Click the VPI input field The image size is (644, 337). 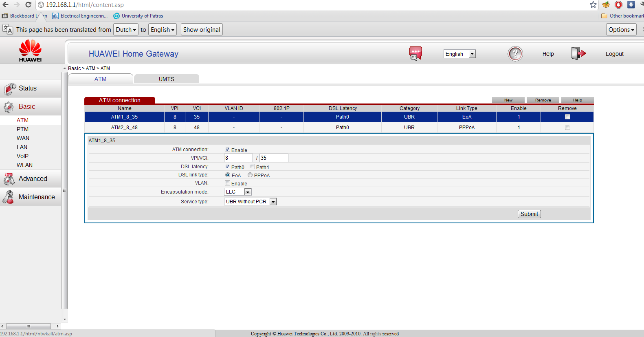pyautogui.click(x=238, y=158)
